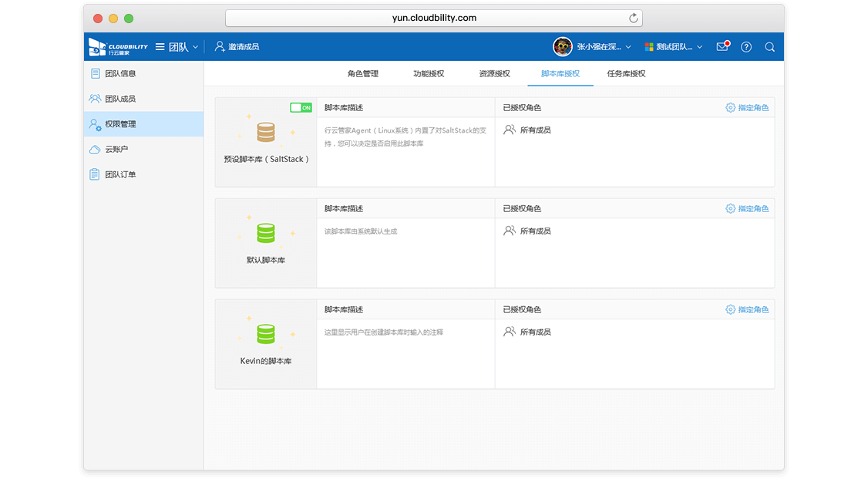
Task: Click the green 默认脚本库 database icon
Action: click(x=266, y=233)
